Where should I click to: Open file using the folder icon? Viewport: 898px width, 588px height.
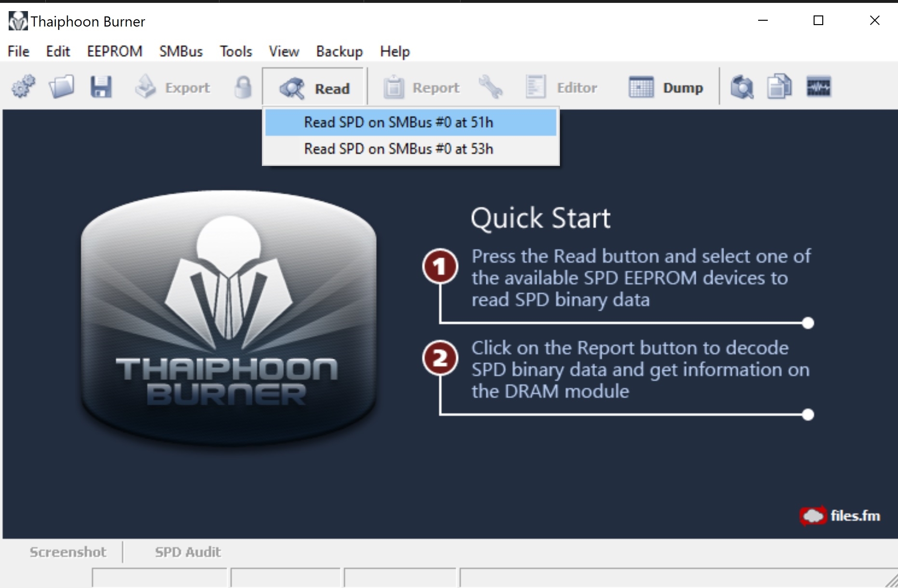(61, 87)
